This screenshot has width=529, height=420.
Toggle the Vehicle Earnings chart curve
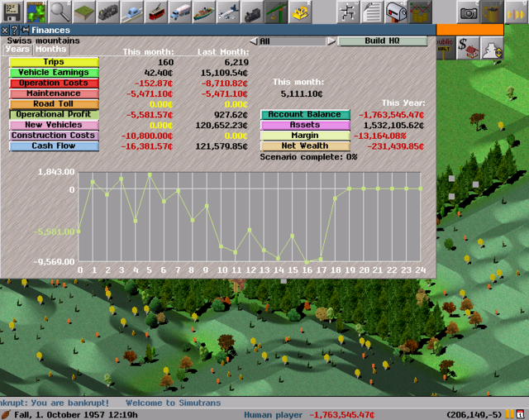[x=54, y=73]
